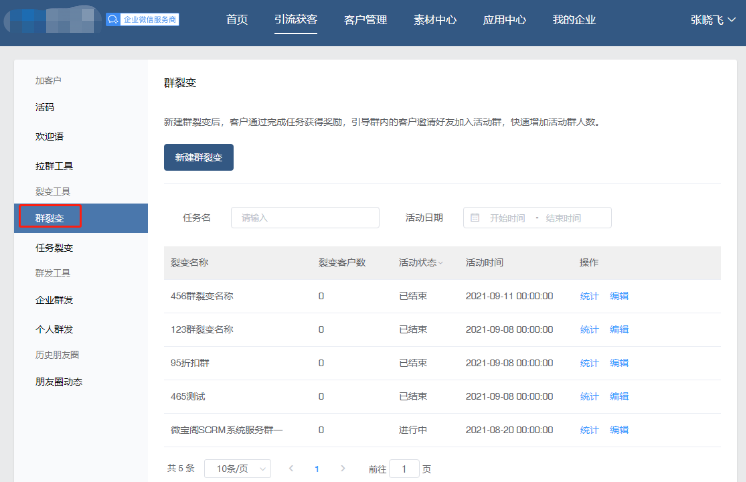This screenshot has width=746, height=482.
Task: Click the page number jump box
Action: (404, 468)
